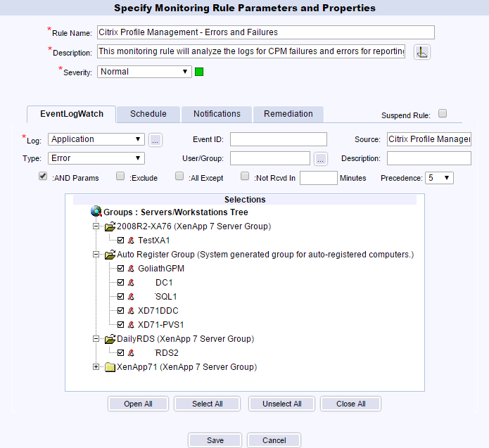Collapse the DailyRDS group node

(96, 339)
